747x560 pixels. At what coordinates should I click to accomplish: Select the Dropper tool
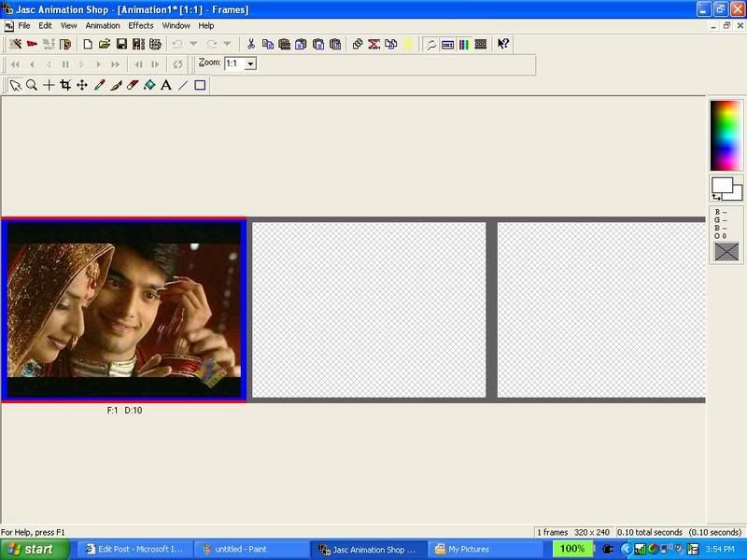coord(99,85)
